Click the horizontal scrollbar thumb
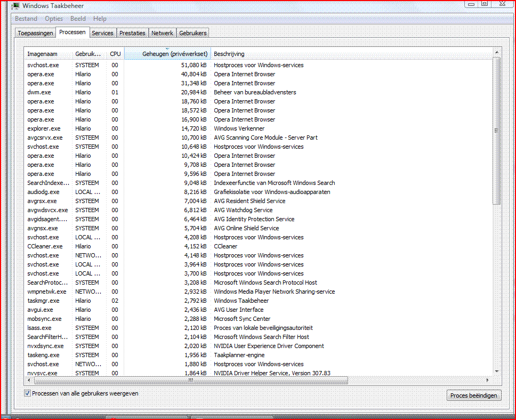 tap(191, 380)
